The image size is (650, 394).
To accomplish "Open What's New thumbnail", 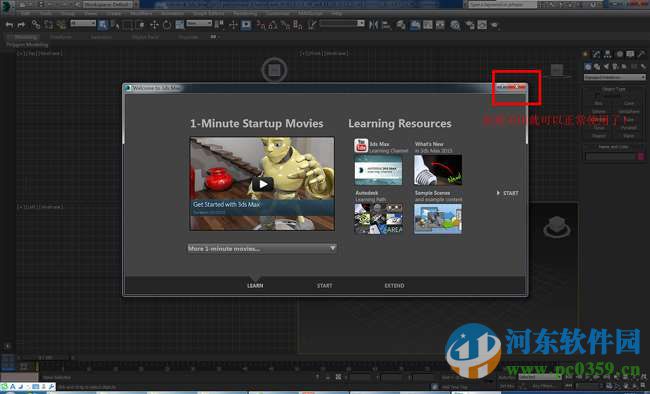I will [438, 170].
